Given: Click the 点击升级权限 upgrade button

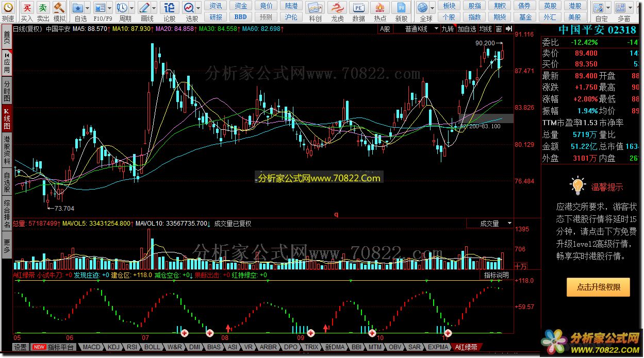Looking at the screenshot, I should tap(598, 287).
